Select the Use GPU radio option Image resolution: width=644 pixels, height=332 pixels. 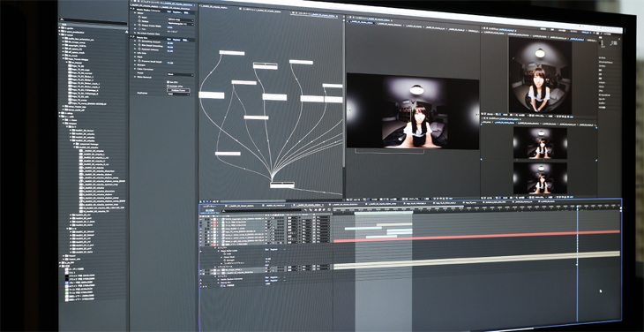click(x=168, y=82)
